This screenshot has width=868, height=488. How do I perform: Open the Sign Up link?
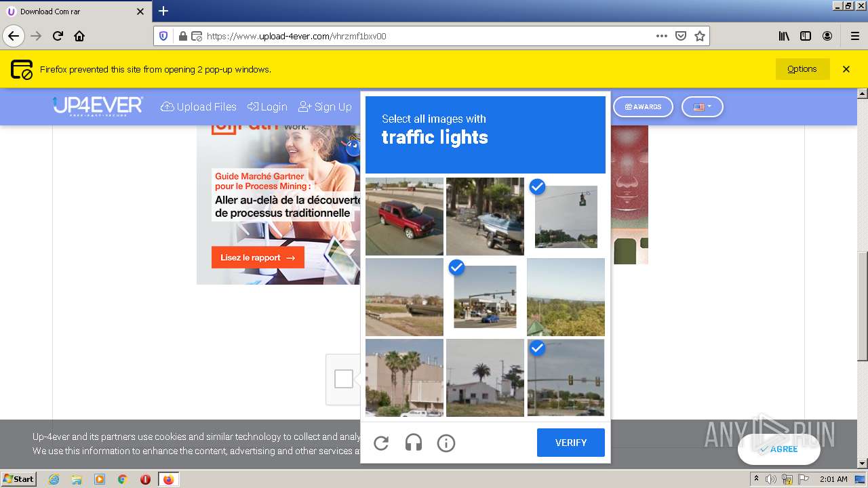(x=325, y=107)
